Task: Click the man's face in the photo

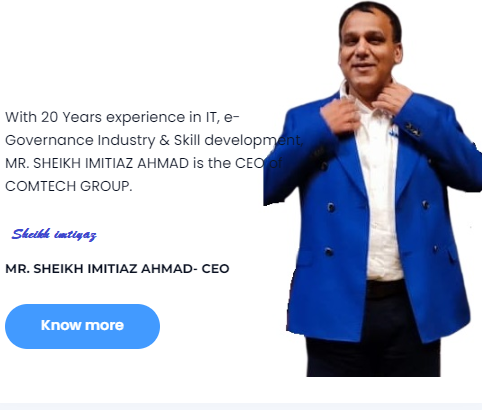Action: click(x=370, y=50)
